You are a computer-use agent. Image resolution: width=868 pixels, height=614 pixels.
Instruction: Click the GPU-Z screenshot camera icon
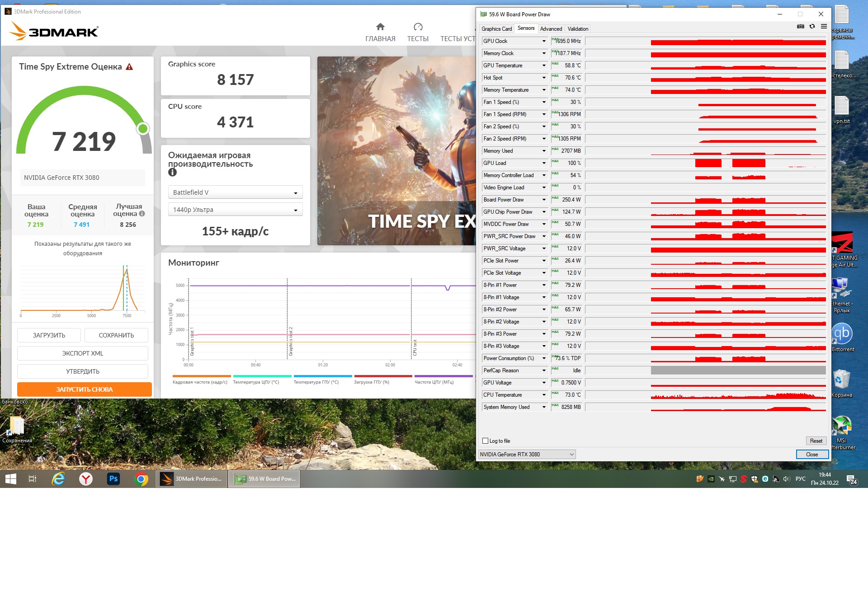(x=800, y=27)
